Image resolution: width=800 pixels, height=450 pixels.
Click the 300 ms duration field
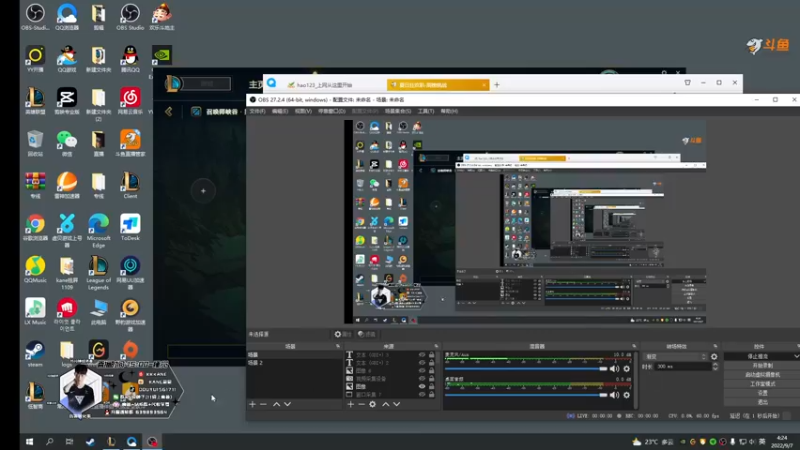[x=682, y=366]
